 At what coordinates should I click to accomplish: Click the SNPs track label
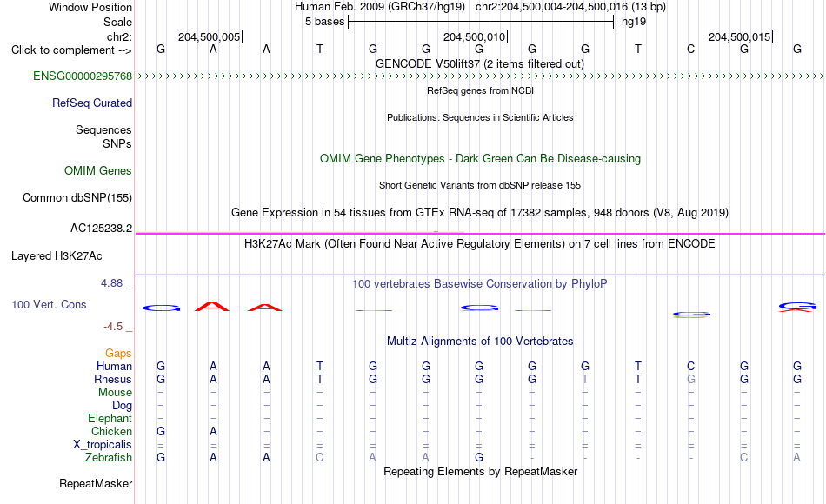click(x=117, y=143)
